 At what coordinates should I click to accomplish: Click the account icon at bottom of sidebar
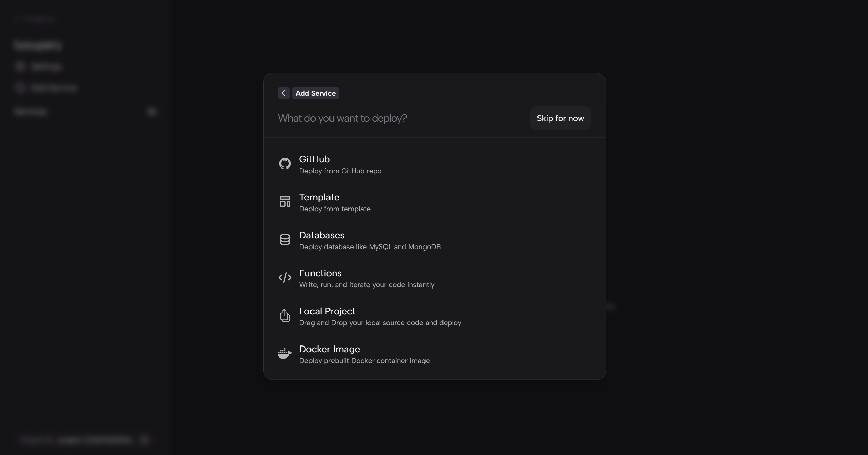[145, 440]
